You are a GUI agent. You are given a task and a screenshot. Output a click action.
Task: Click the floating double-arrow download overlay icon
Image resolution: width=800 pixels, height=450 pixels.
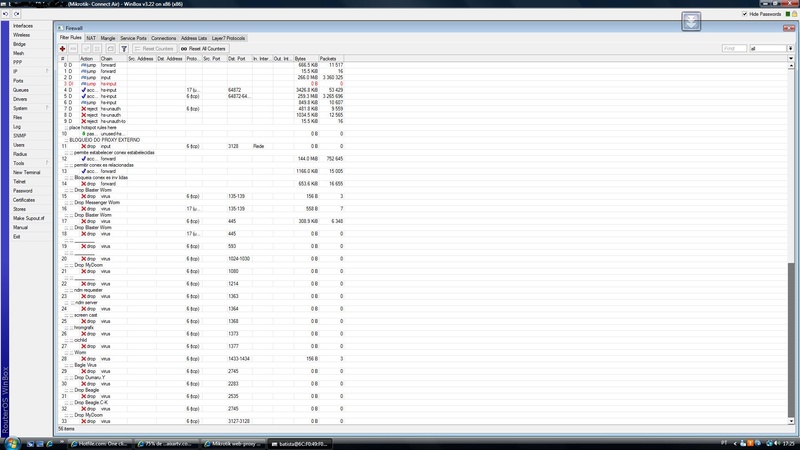(x=691, y=21)
